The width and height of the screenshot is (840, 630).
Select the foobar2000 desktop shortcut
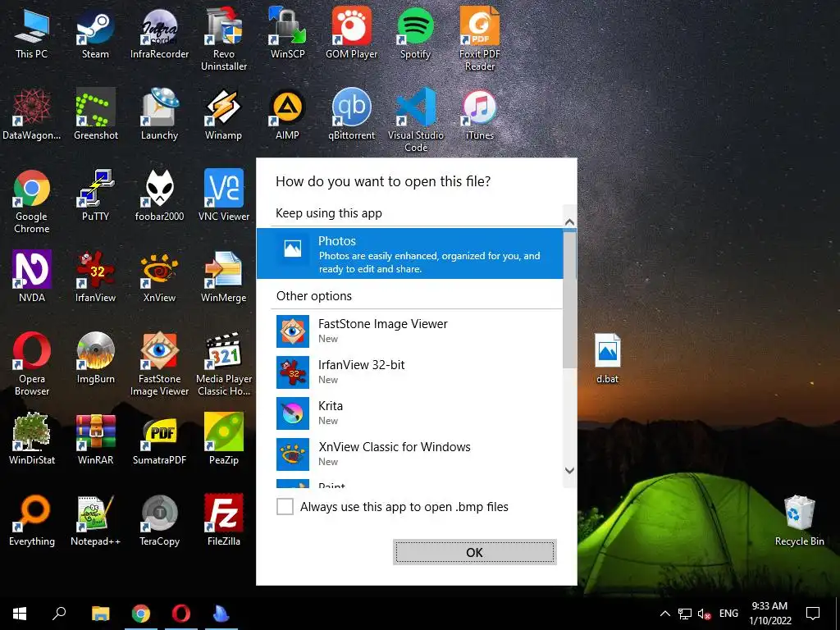pos(160,195)
